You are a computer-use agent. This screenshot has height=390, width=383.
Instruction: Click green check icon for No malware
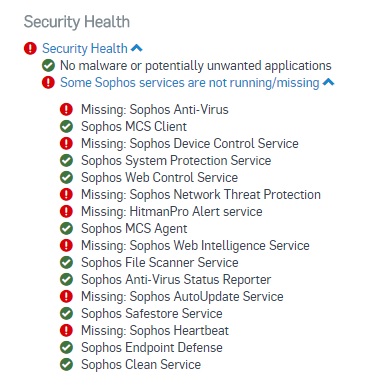(x=48, y=65)
